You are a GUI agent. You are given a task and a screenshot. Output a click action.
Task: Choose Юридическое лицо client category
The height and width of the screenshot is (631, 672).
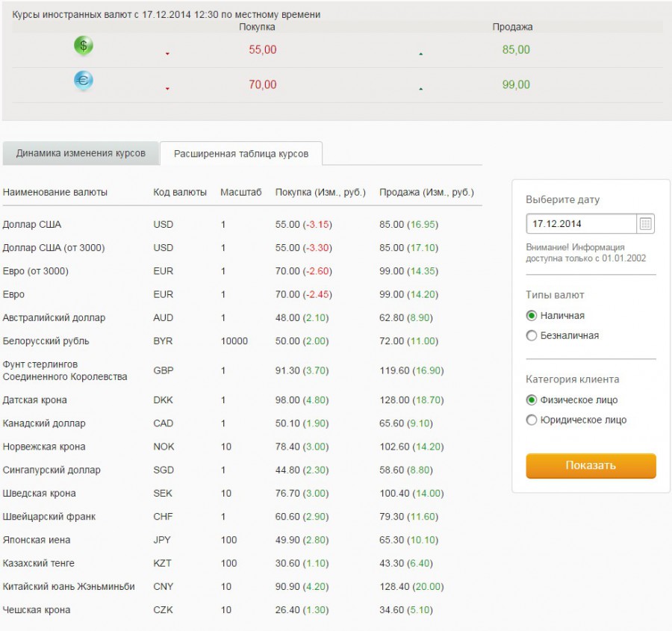(532, 420)
